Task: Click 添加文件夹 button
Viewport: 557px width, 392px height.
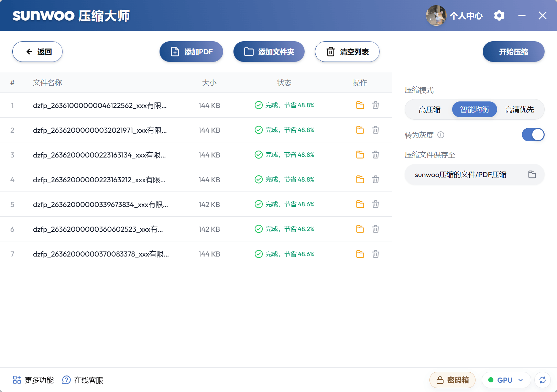Action: tap(269, 52)
